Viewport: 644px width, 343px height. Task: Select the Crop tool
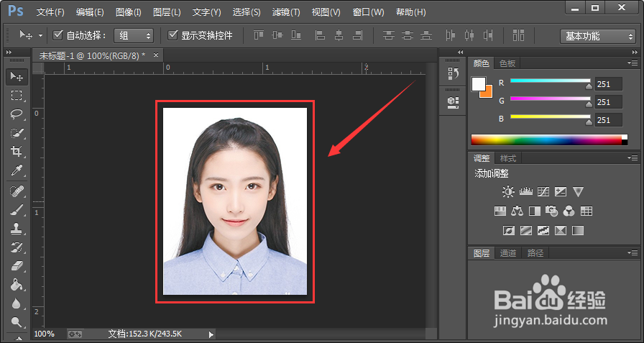(x=17, y=151)
